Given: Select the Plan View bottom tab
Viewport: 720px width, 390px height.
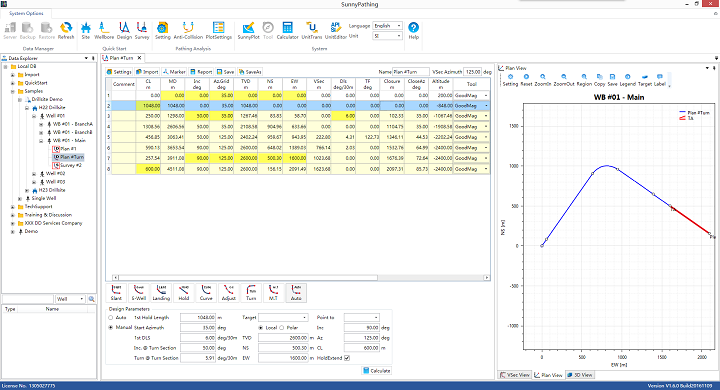Looking at the screenshot, I should coord(548,375).
